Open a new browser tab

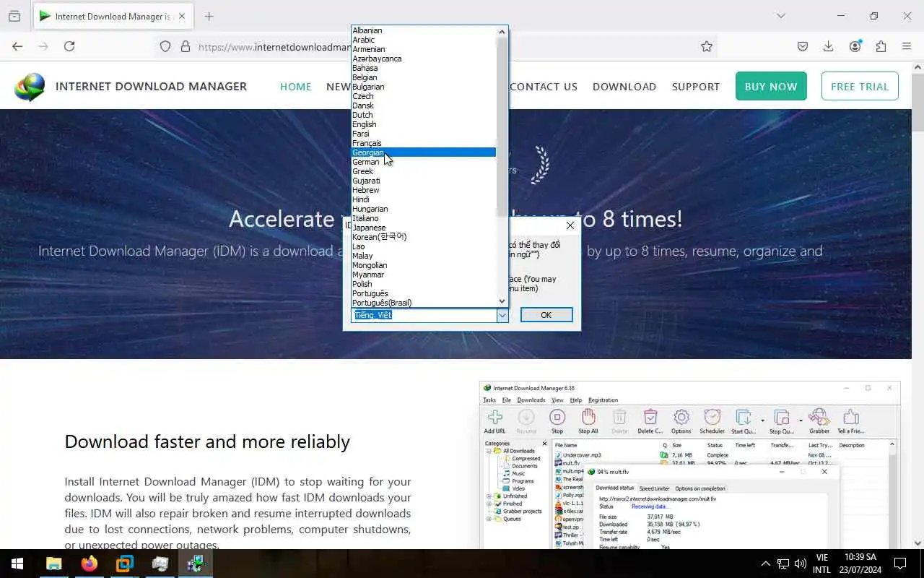pos(209,16)
